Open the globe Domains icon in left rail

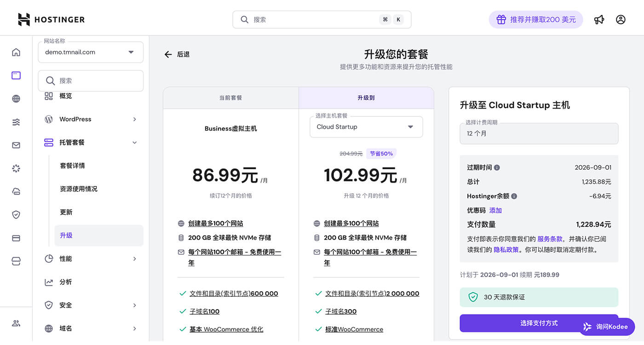[16, 98]
